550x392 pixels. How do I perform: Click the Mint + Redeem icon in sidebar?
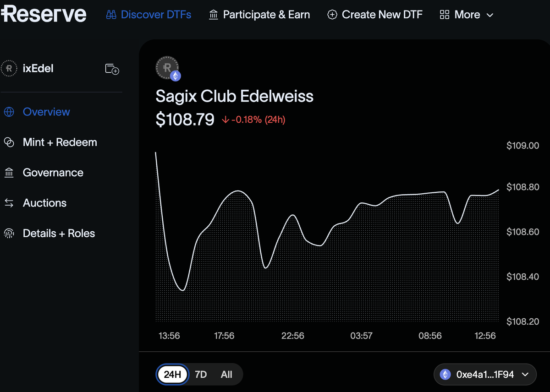(9, 142)
